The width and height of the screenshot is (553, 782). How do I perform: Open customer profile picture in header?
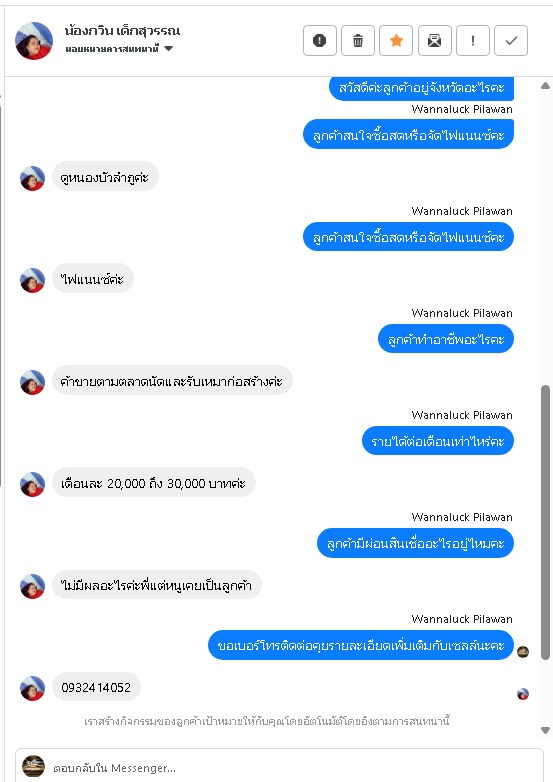point(34,40)
